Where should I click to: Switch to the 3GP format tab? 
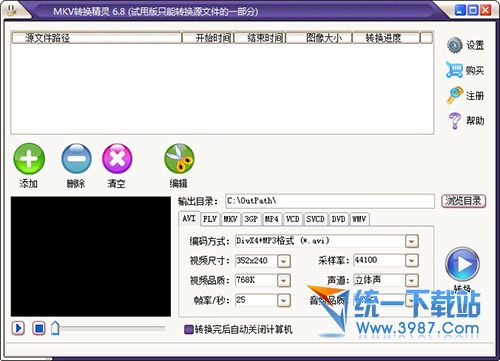click(x=251, y=219)
